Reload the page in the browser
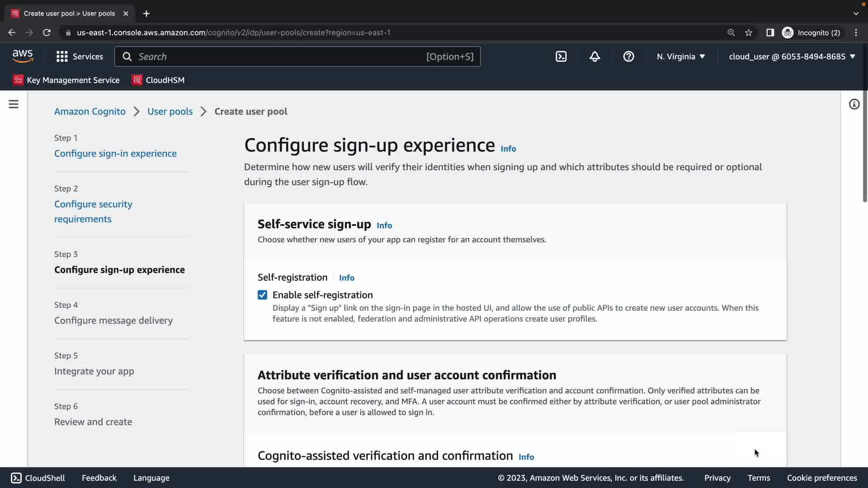The image size is (868, 488). tap(47, 33)
